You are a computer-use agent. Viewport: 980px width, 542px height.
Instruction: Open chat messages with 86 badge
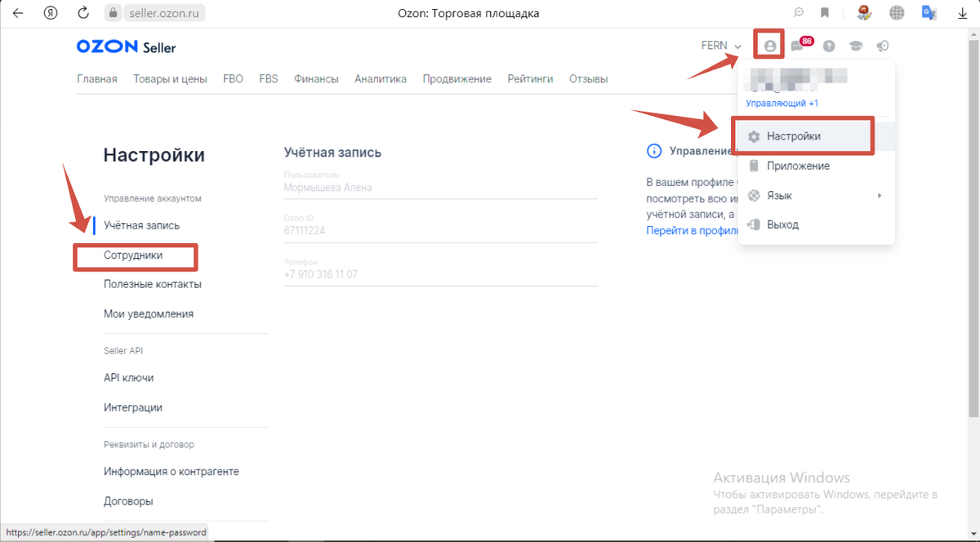800,45
